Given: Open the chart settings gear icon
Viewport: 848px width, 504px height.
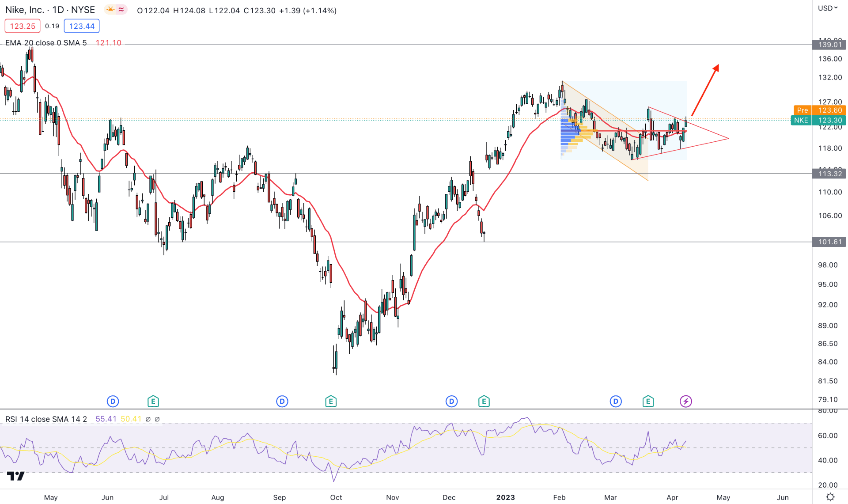Looking at the screenshot, I should (x=830, y=497).
